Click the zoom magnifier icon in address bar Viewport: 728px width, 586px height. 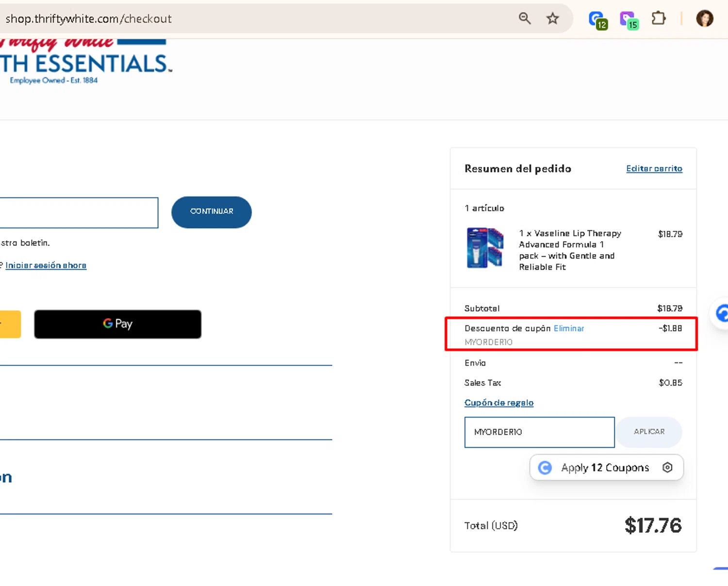[x=525, y=18]
